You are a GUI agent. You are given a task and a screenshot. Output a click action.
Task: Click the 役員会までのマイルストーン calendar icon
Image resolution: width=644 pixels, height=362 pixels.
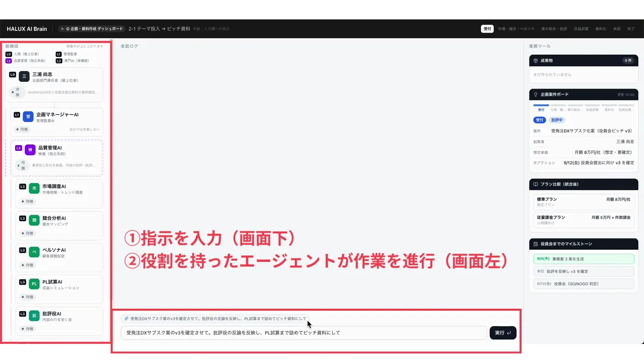(536, 244)
